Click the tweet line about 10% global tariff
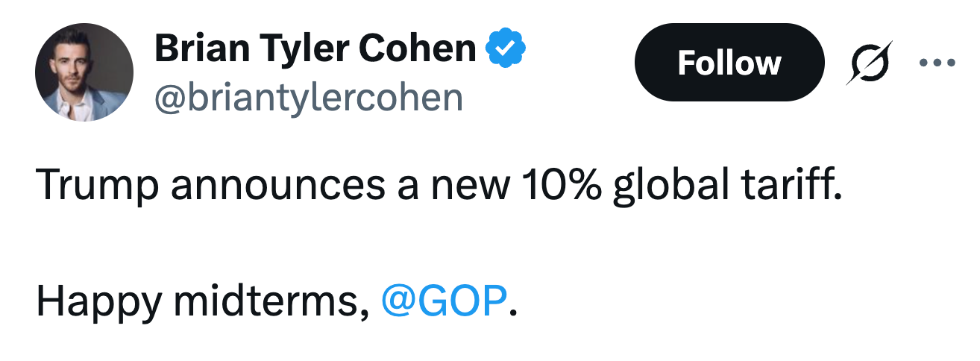Image resolution: width=980 pixels, height=361 pixels. (x=439, y=184)
